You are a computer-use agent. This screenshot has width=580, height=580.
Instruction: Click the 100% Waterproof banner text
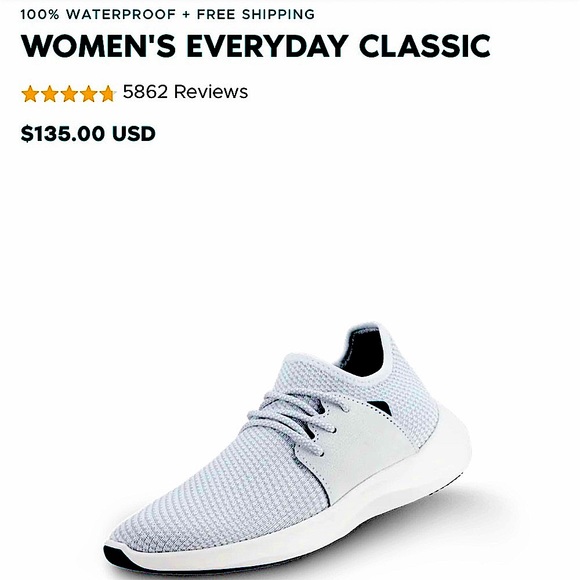tap(98, 14)
